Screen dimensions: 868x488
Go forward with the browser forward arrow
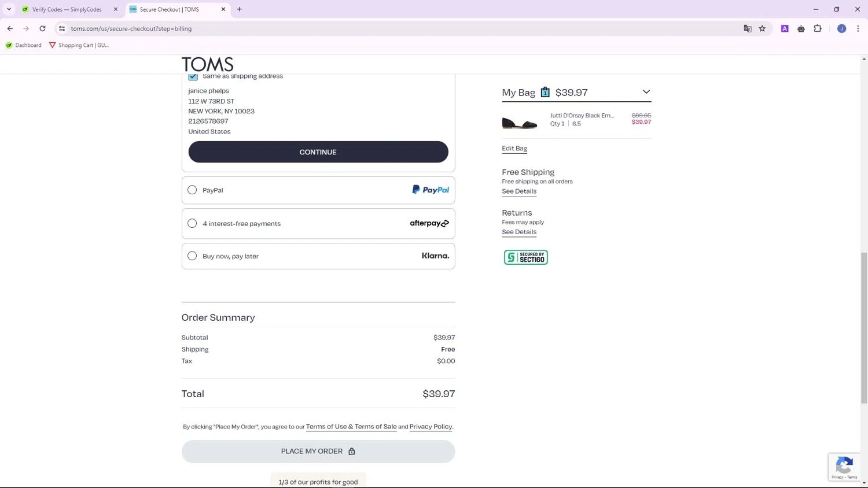click(x=26, y=28)
